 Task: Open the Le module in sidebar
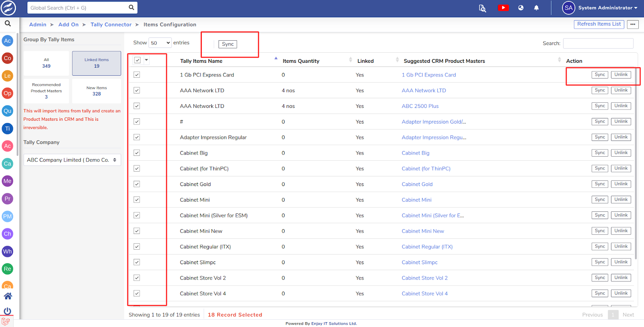pos(8,76)
